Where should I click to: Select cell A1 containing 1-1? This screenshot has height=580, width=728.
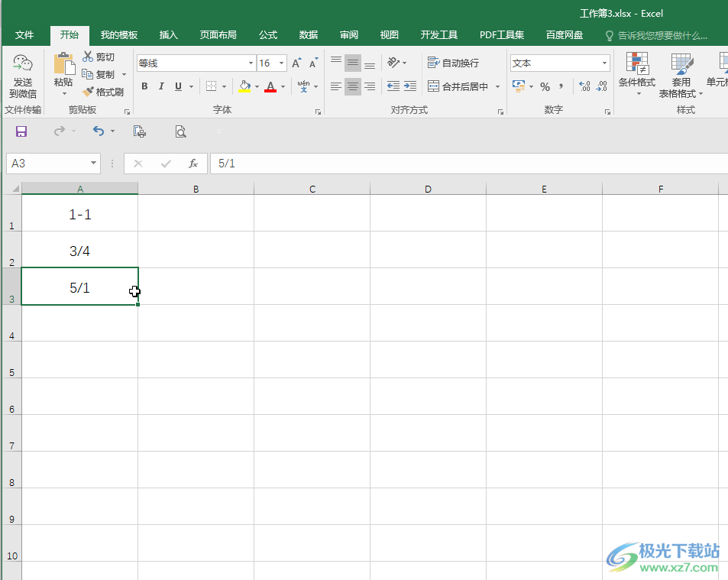80,213
